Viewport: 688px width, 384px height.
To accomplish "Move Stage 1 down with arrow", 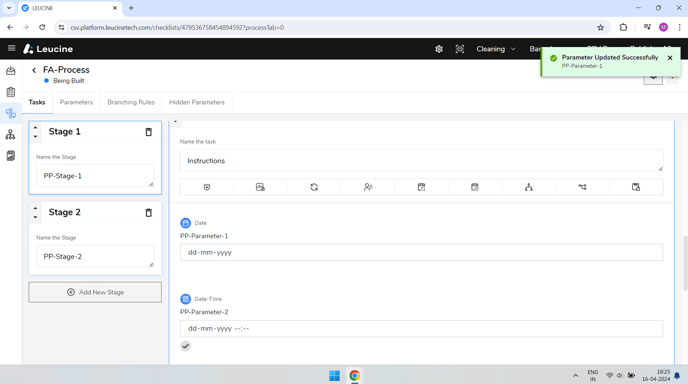I will 36,136.
